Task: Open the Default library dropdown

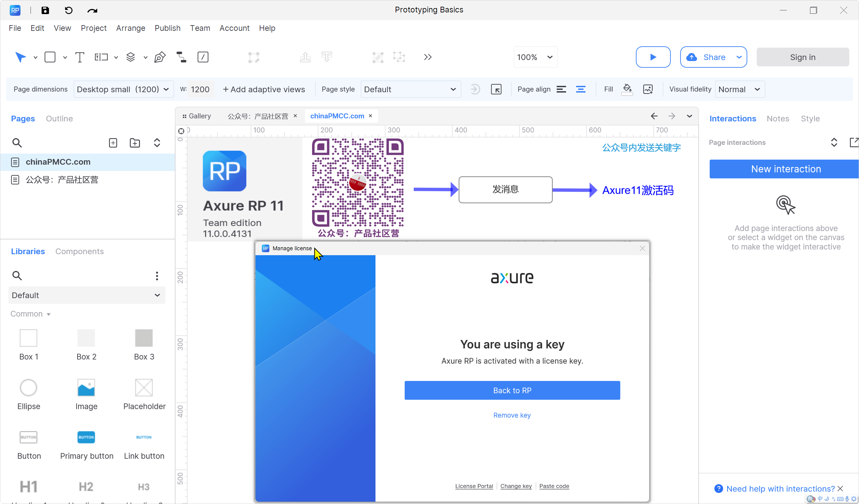Action: point(87,295)
